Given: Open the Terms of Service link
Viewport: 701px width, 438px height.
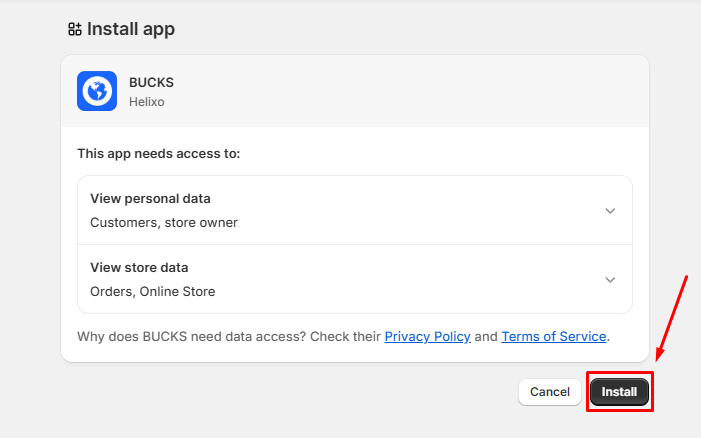Looking at the screenshot, I should coord(553,337).
